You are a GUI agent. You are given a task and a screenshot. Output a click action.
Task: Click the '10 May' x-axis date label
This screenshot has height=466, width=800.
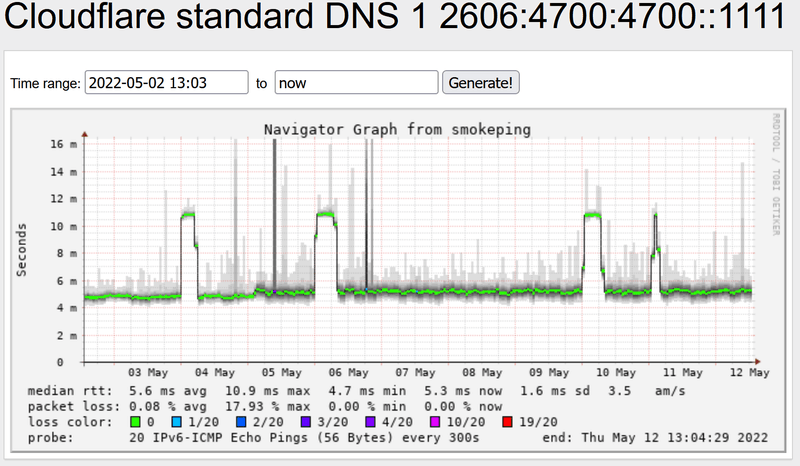click(616, 373)
